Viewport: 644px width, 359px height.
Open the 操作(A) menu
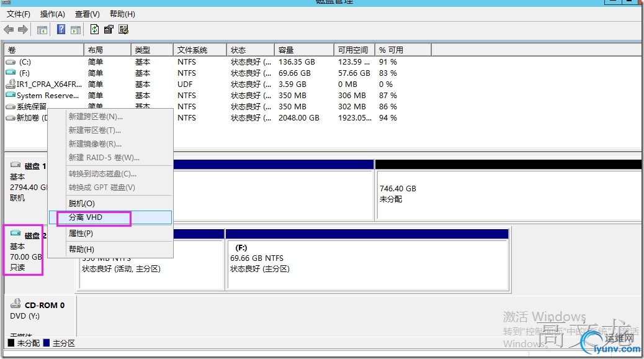(x=53, y=14)
